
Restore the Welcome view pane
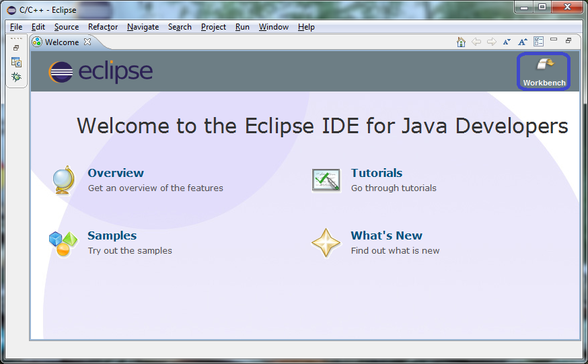(x=568, y=40)
